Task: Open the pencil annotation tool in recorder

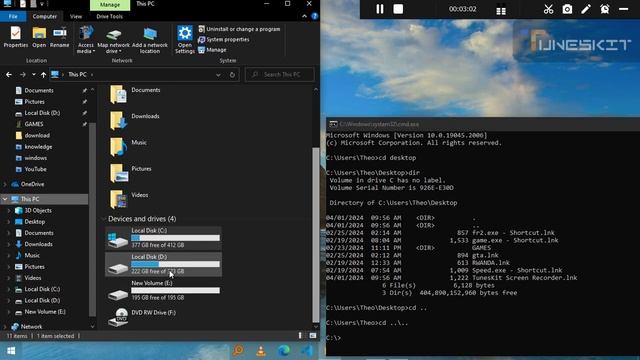Action: 586,9
